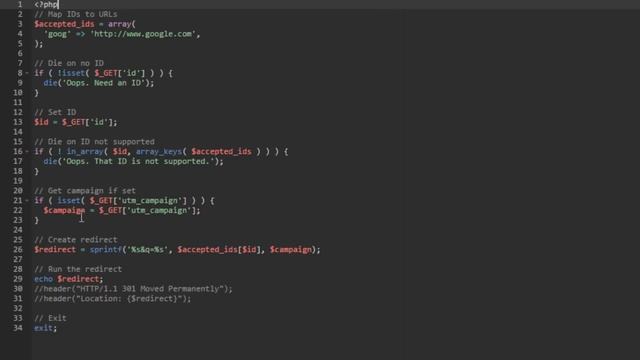Viewport: 640px width, 360px height.
Task: Click the '$campaign' variable on line 22
Action: pos(64,210)
